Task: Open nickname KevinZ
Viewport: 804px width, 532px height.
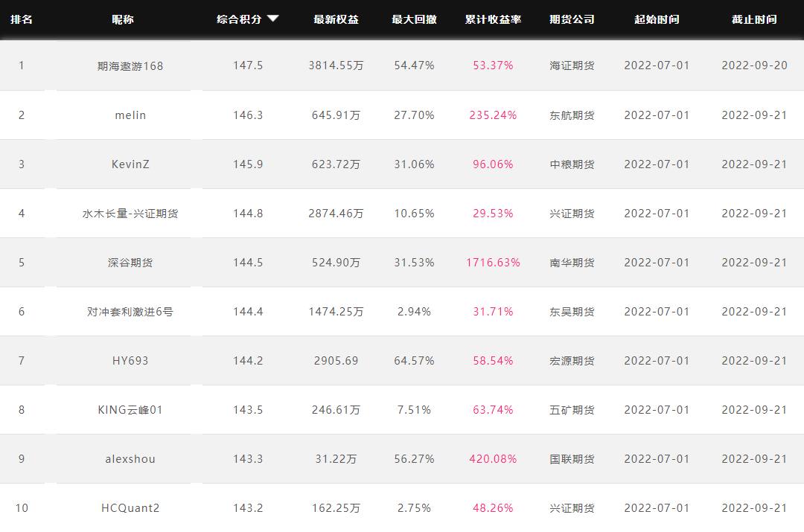Action: [130, 164]
